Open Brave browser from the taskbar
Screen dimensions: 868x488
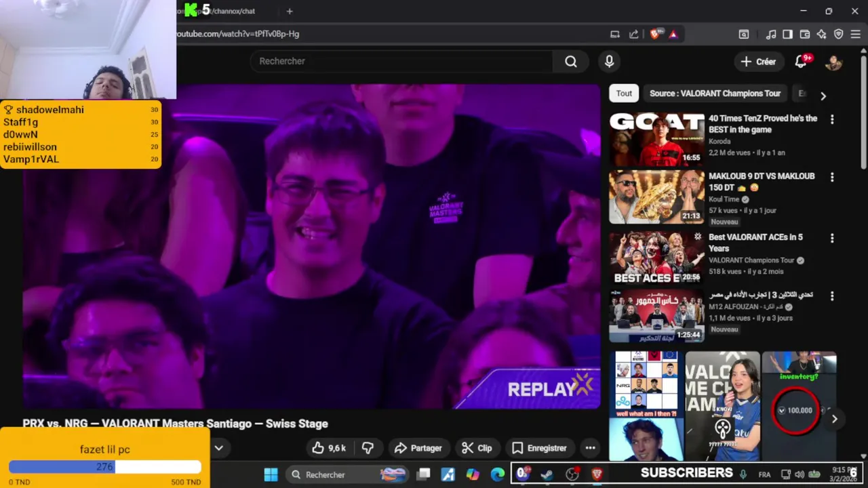click(x=597, y=474)
